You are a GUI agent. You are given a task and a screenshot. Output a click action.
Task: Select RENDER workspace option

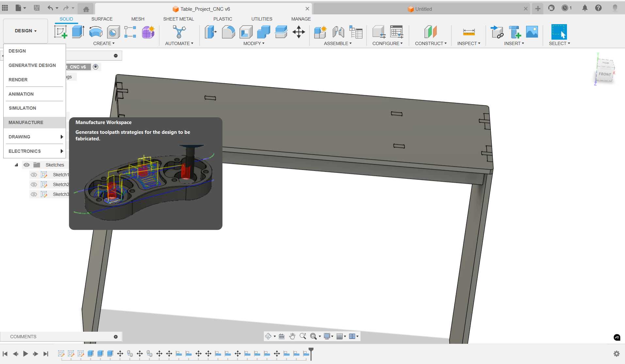click(18, 80)
